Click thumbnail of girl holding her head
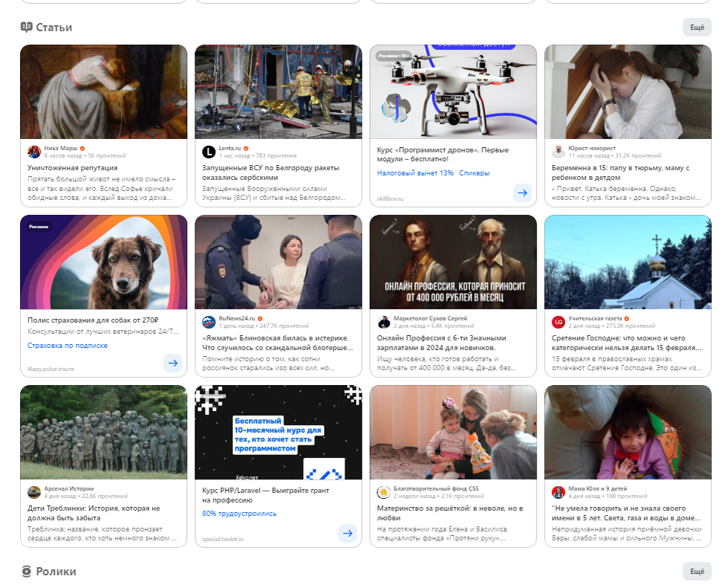The width and height of the screenshot is (728, 585). tap(628, 92)
